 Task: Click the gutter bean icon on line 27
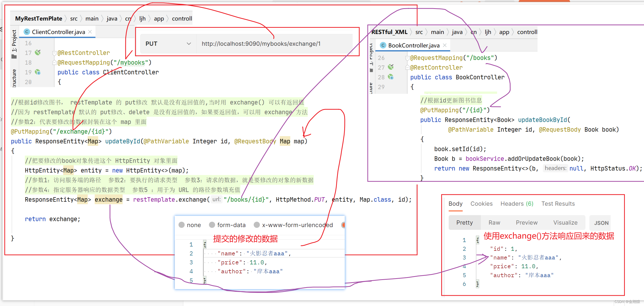click(x=391, y=67)
